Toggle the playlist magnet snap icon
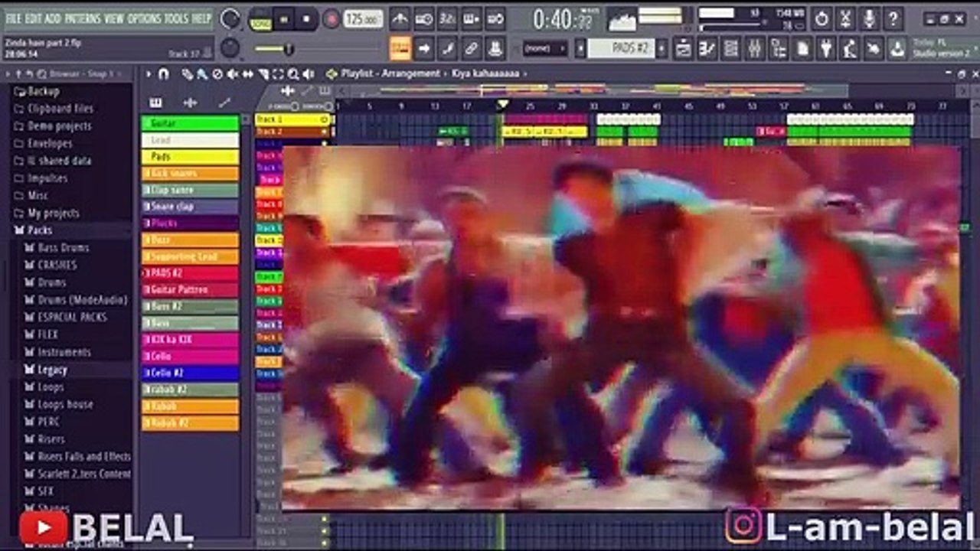The height and width of the screenshot is (551, 980). (x=163, y=73)
